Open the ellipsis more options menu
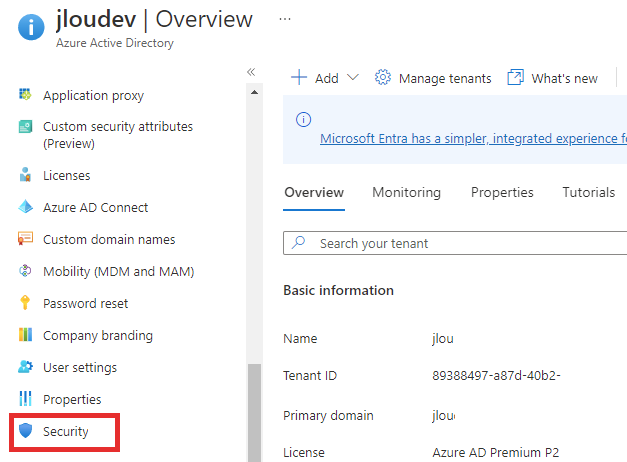This screenshot has height=462, width=627. pyautogui.click(x=285, y=19)
